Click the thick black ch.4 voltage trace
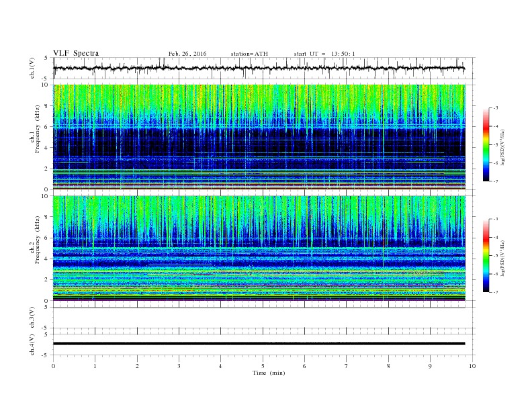This screenshot has height=411, width=532. click(259, 344)
